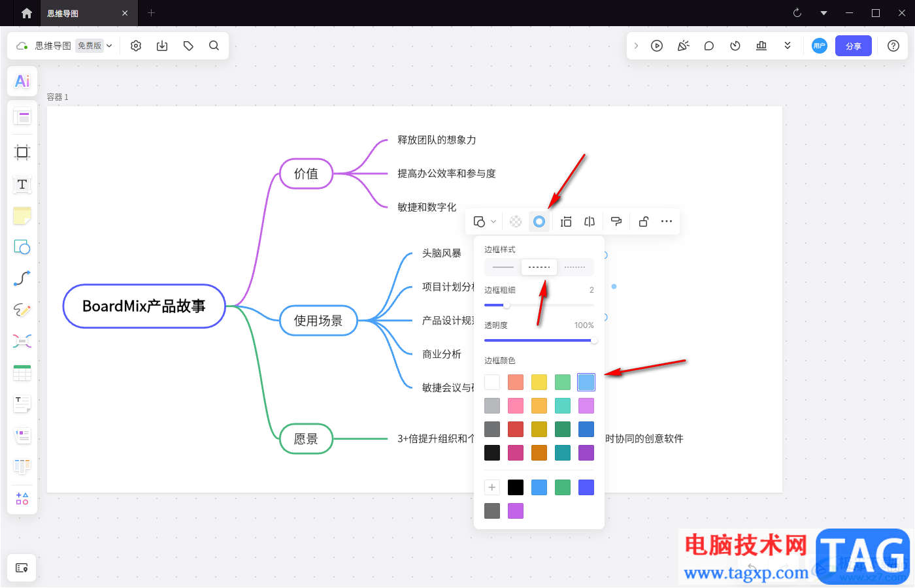The height and width of the screenshot is (588, 915).
Task: Click the refresh icon in title bar
Action: [797, 13]
